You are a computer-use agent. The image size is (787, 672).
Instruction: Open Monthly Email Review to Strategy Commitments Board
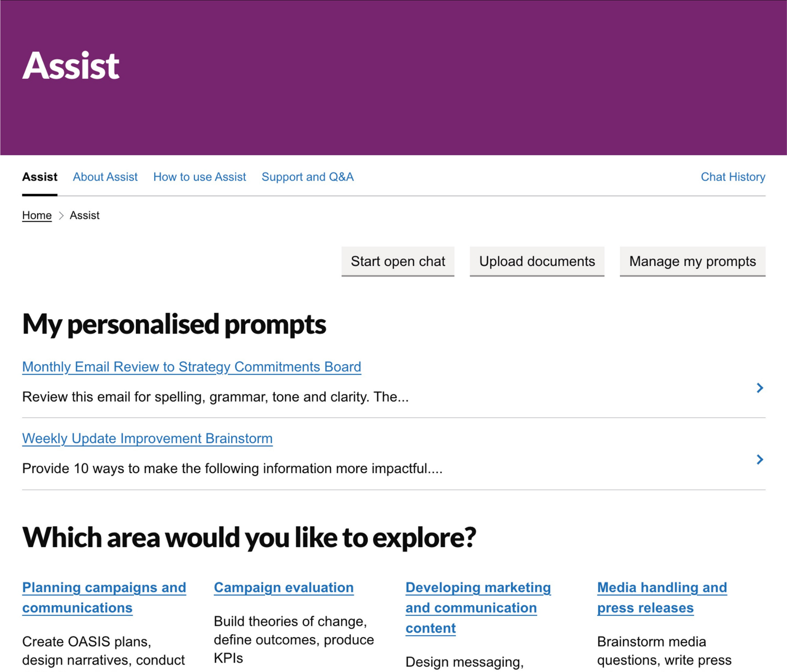[191, 367]
